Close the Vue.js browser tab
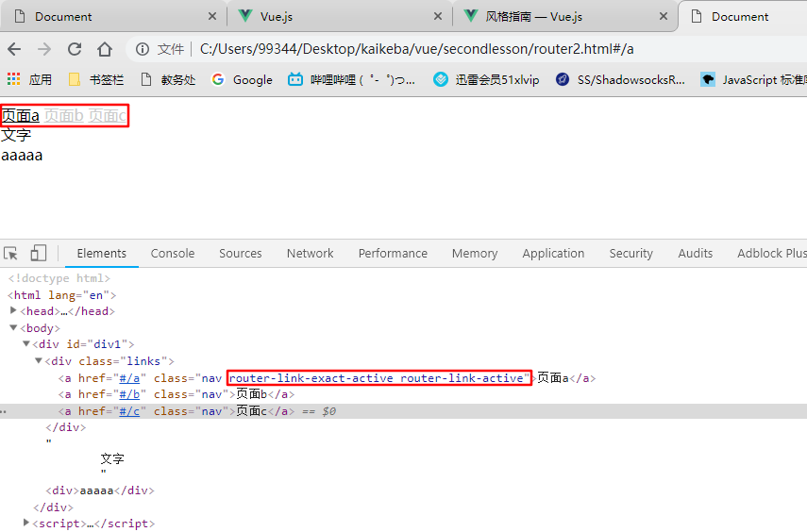Image resolution: width=807 pixels, height=532 pixels. (437, 16)
